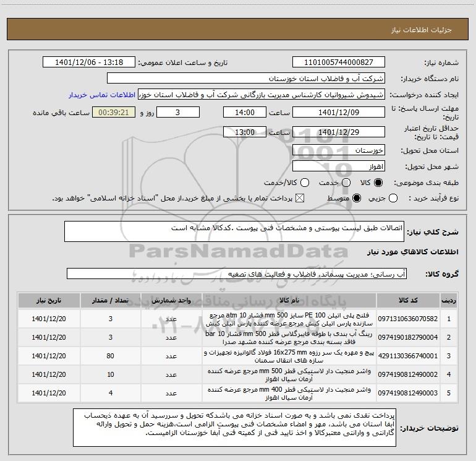Click the تعداد / مقدار column header
This screenshot has width=476, height=461.
coord(111,300)
